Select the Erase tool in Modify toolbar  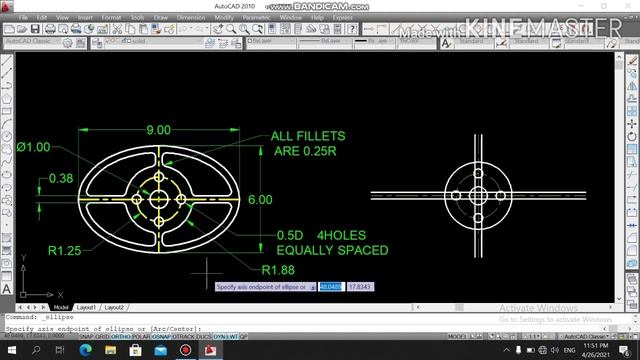pyautogui.click(x=632, y=61)
